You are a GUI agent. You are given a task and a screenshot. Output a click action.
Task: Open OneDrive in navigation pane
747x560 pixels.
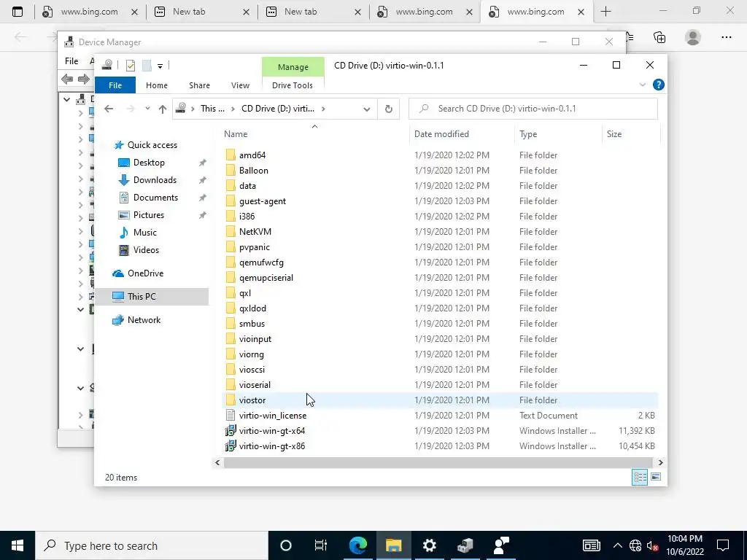145,273
